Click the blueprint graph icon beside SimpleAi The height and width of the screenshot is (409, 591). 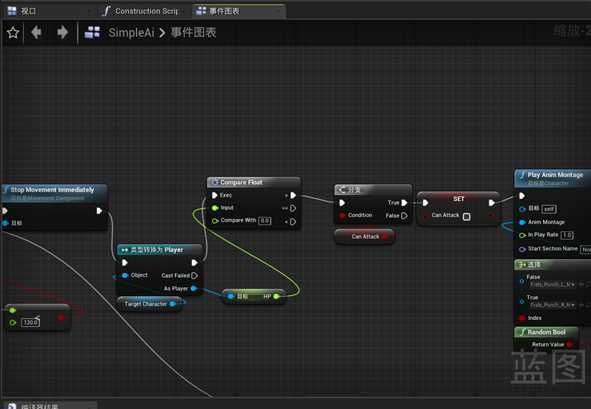tap(92, 33)
